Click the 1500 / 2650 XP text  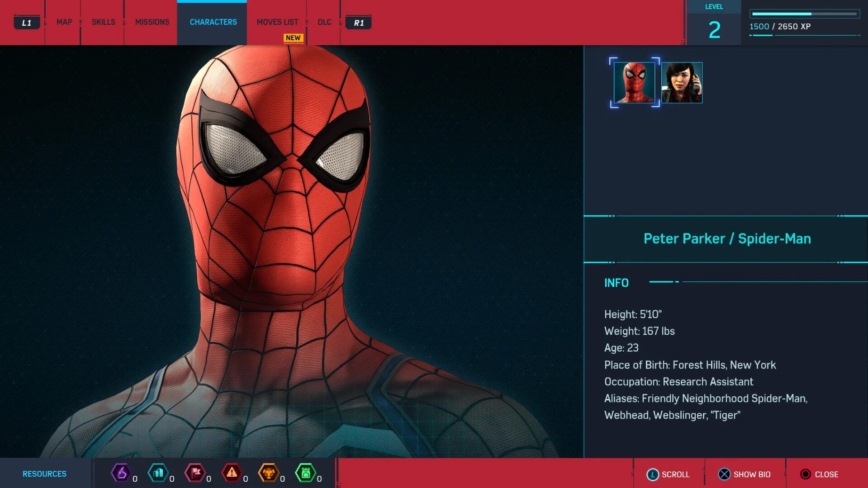click(780, 27)
